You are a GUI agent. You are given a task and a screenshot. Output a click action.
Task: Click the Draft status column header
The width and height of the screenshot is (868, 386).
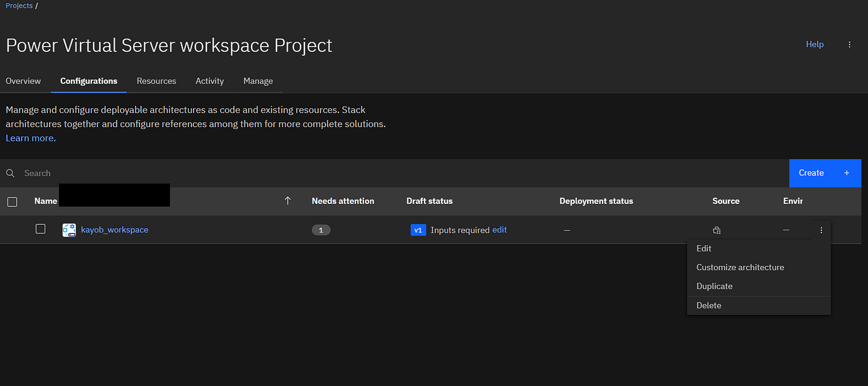pos(430,201)
